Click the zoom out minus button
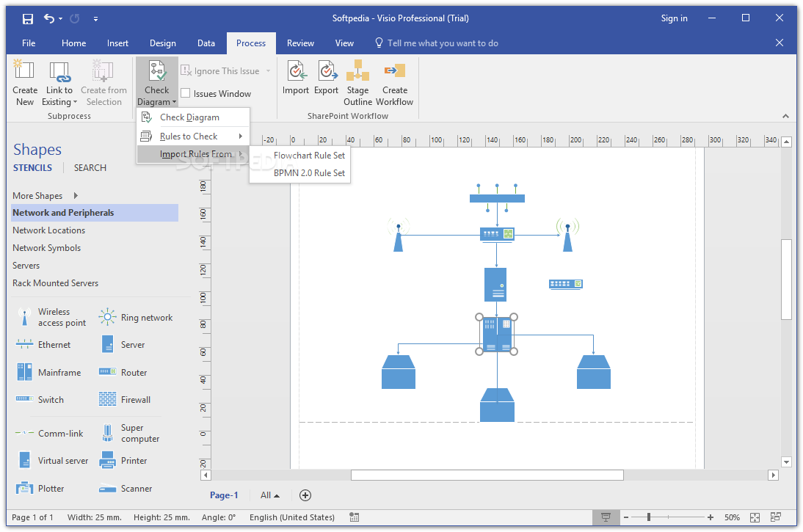 pyautogui.click(x=626, y=517)
